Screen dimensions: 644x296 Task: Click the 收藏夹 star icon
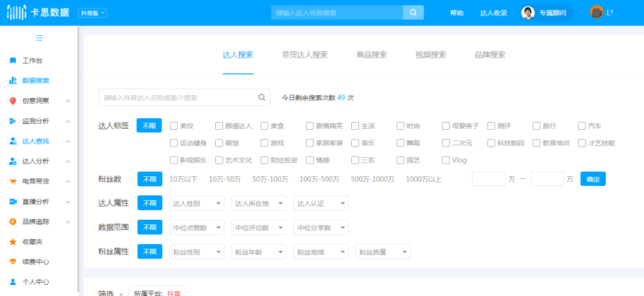[x=13, y=242]
